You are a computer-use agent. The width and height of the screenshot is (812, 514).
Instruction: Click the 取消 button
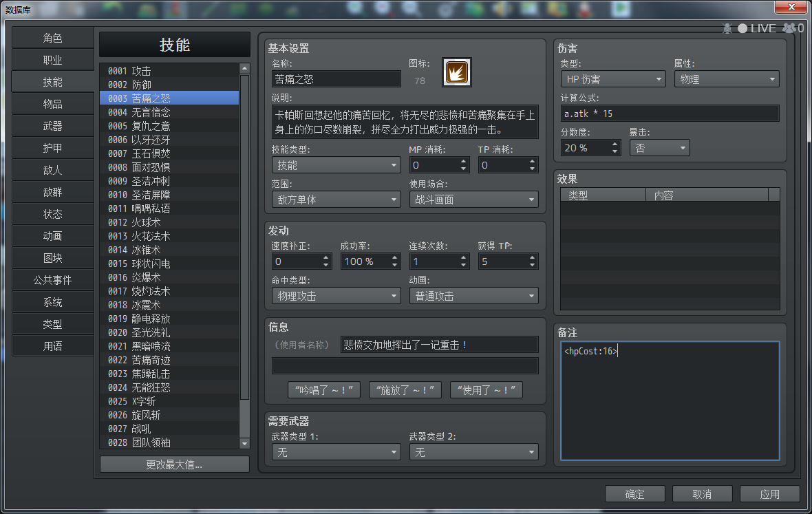702,494
